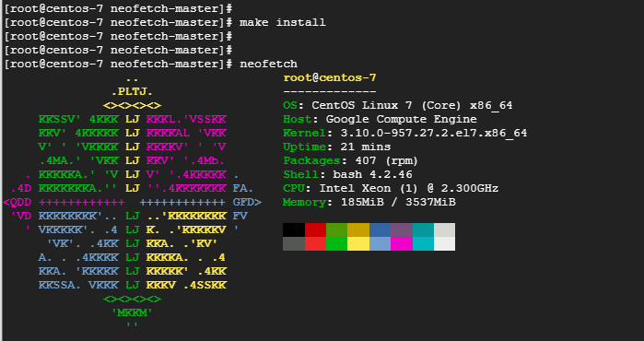Click the Shell bash 4.2.46 line
The image size is (644, 341).
coord(347,174)
